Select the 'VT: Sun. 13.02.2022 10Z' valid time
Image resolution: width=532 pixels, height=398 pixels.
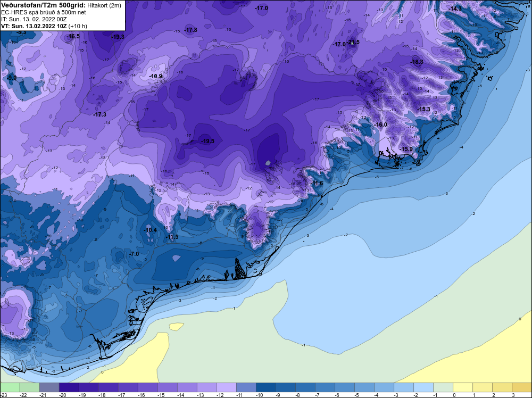click(34, 26)
